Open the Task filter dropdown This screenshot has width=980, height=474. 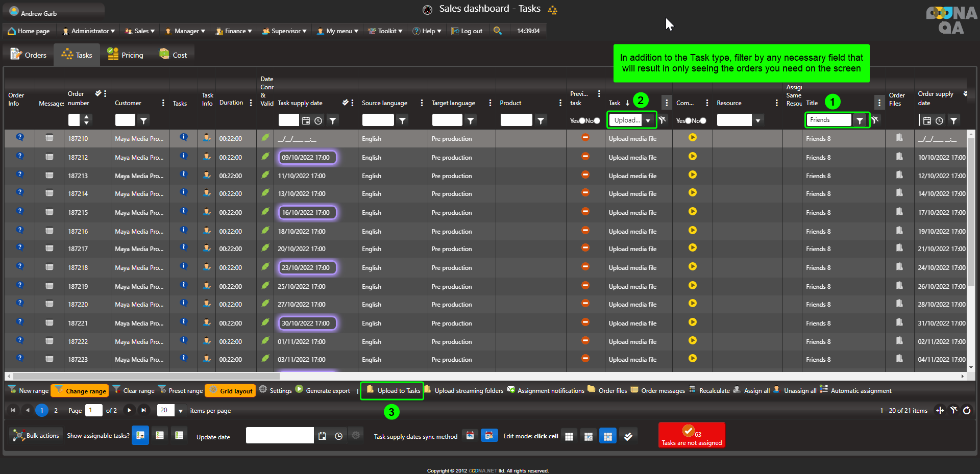point(648,120)
